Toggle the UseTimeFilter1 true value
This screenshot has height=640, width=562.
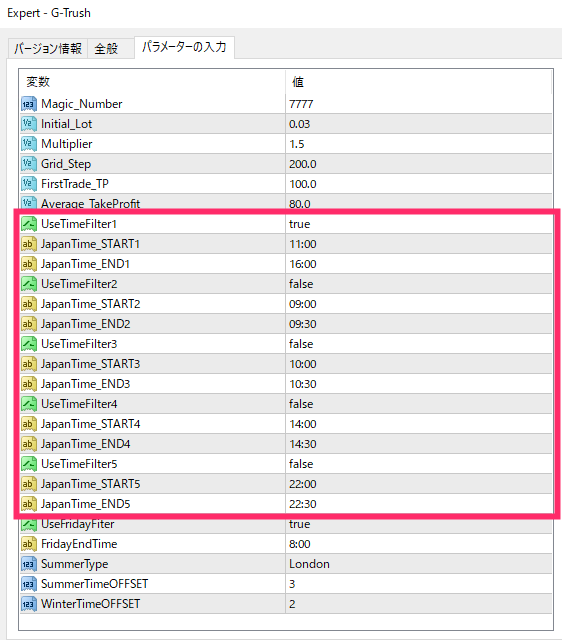[x=418, y=224]
